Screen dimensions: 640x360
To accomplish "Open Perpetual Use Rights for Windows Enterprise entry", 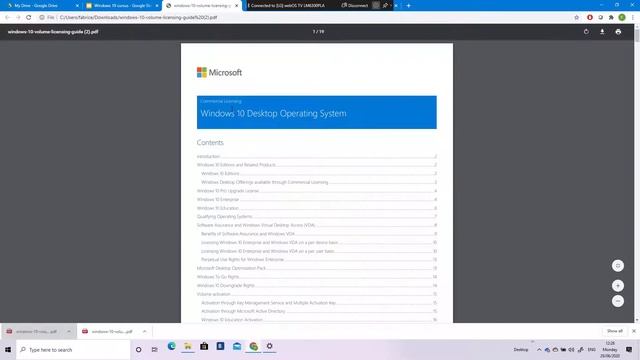I will point(319,260).
